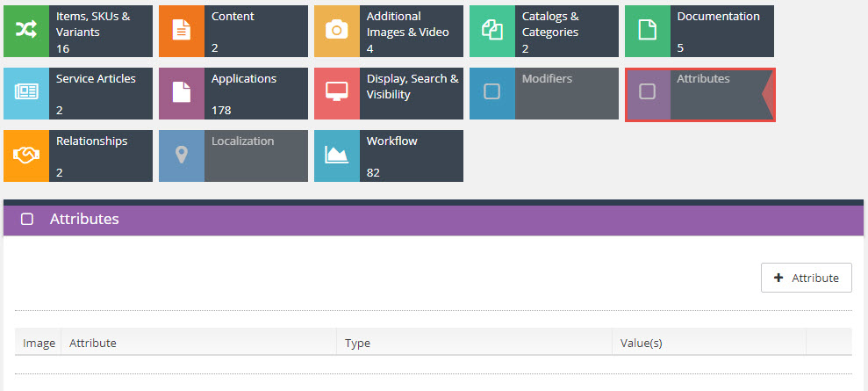868x391 pixels.
Task: Click the green Documentation file icon
Action: tap(648, 31)
